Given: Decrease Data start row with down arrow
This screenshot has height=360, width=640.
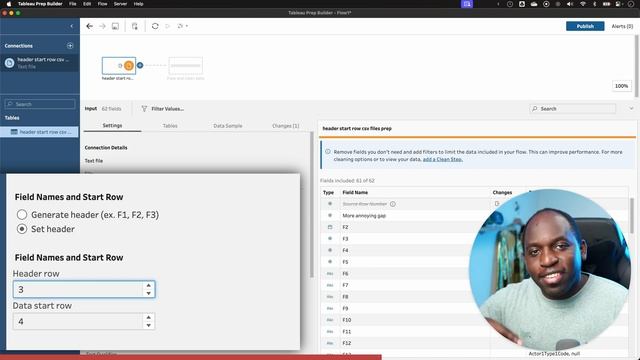Looking at the screenshot, I should click(x=149, y=325).
